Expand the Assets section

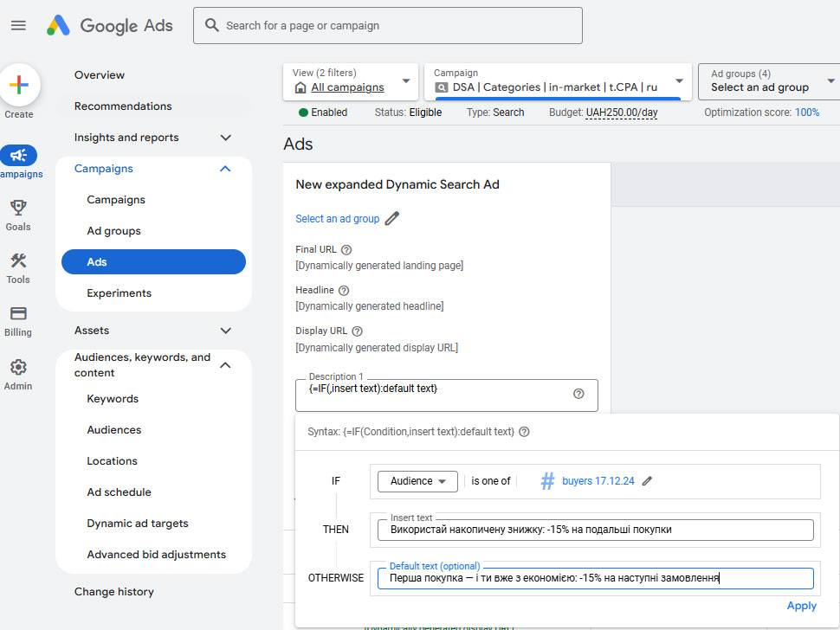[x=226, y=331]
